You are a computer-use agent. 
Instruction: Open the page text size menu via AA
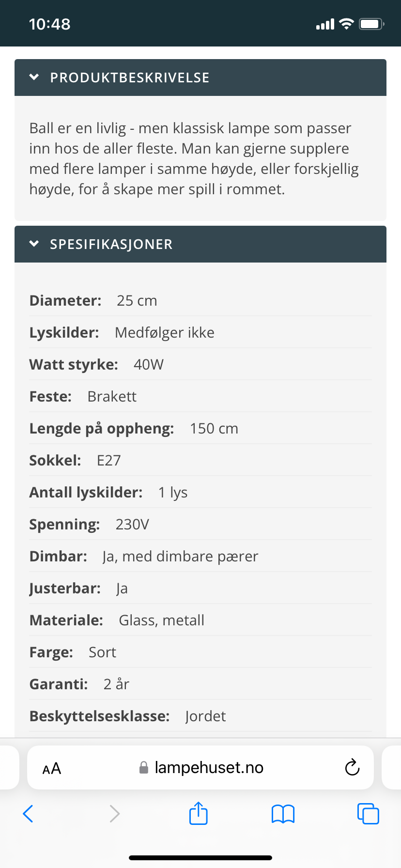[51, 767]
